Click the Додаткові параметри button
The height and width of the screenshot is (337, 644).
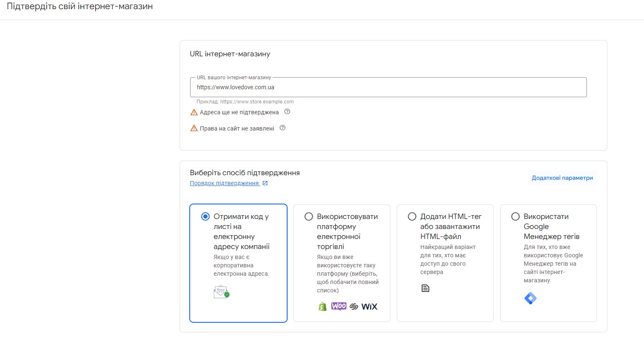562,178
